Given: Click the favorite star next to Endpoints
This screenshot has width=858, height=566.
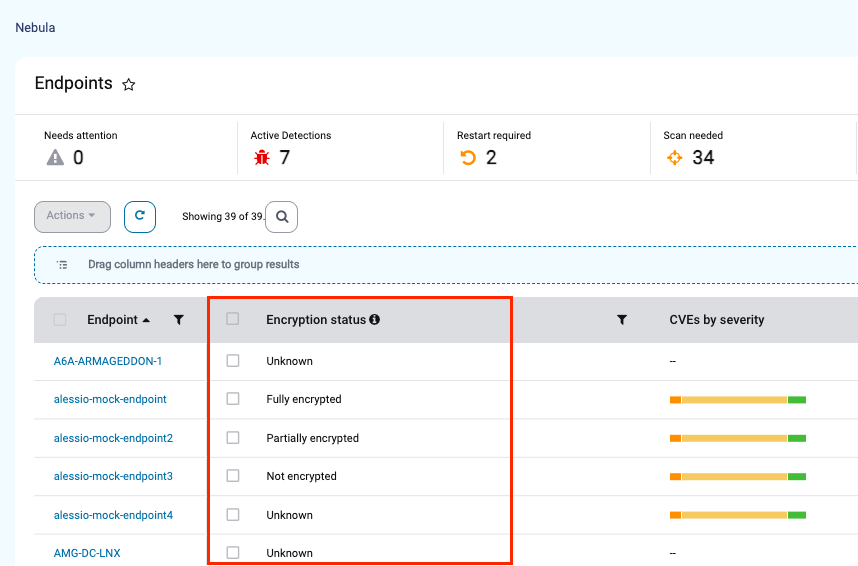Looking at the screenshot, I should tap(129, 84).
